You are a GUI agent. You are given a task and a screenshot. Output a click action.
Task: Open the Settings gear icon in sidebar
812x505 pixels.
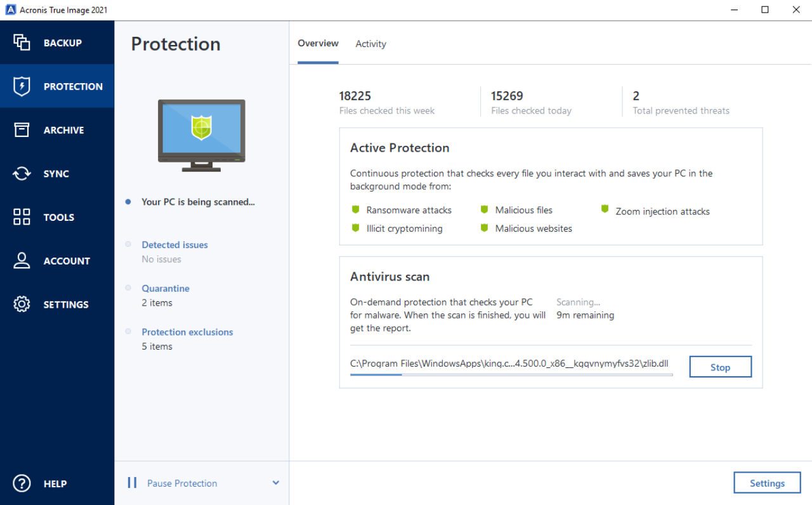pos(22,305)
